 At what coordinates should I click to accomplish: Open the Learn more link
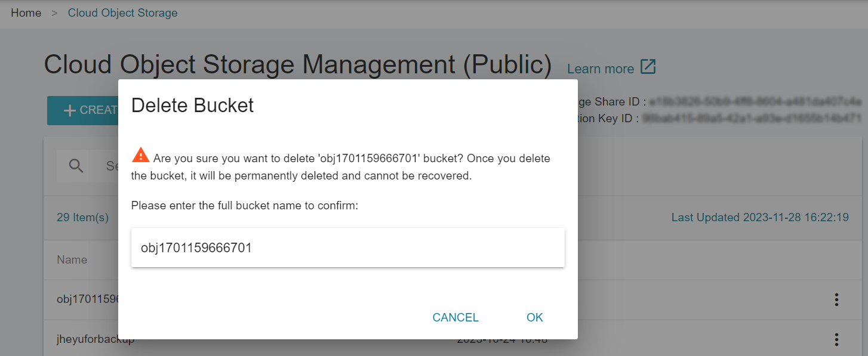click(600, 69)
